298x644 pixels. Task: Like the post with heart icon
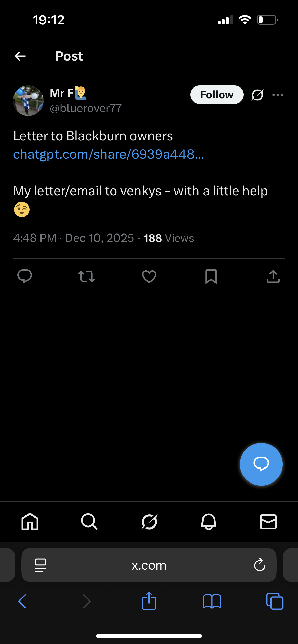tap(149, 276)
